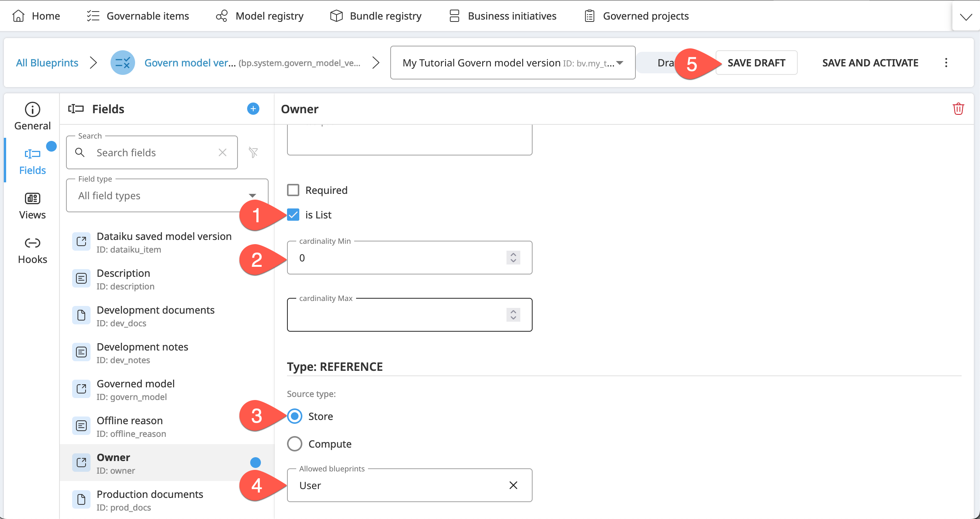Select the Production documents field row
980x519 pixels.
point(167,499)
